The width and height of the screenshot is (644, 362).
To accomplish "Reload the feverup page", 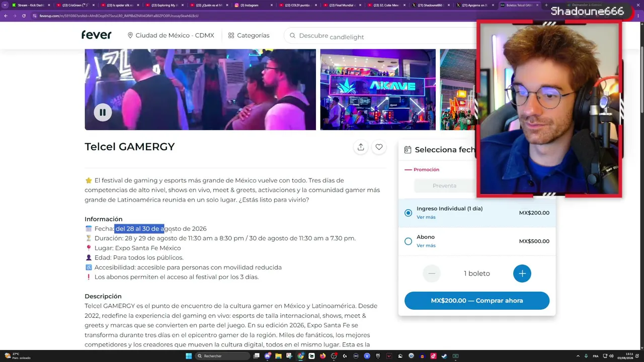I will point(24,16).
